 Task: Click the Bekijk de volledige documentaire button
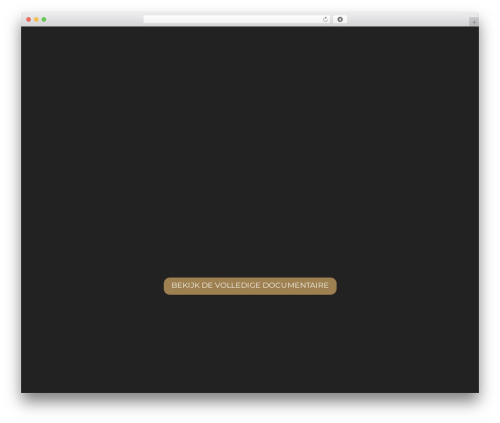point(250,286)
